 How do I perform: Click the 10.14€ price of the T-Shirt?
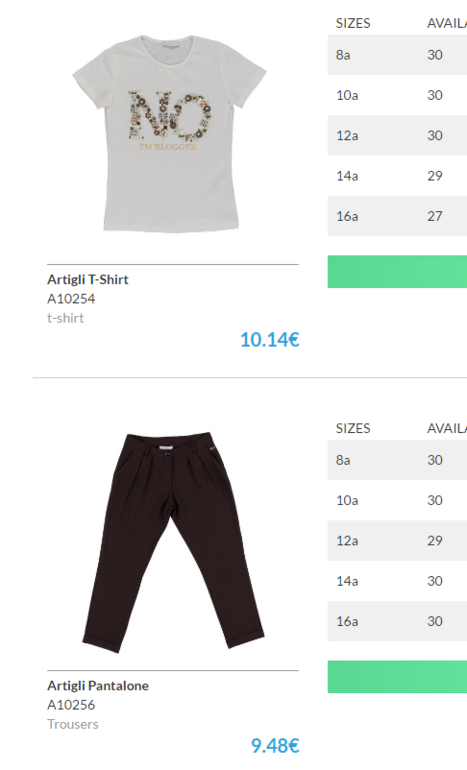pos(270,339)
